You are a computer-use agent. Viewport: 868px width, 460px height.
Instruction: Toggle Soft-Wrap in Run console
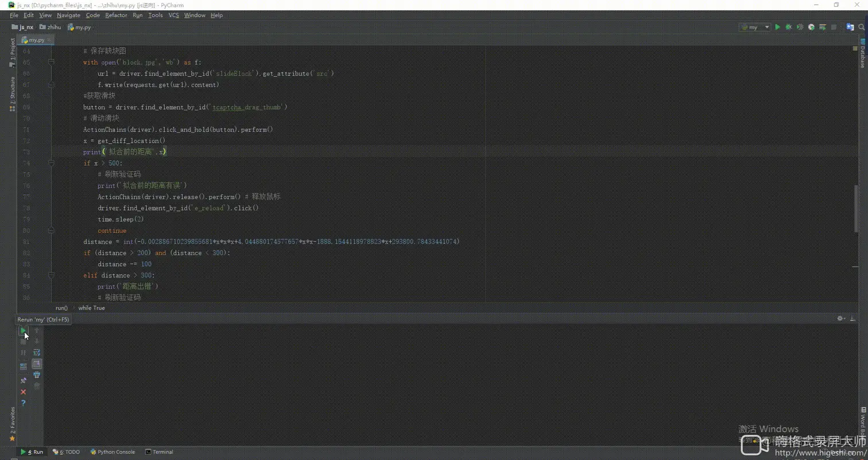tap(37, 353)
